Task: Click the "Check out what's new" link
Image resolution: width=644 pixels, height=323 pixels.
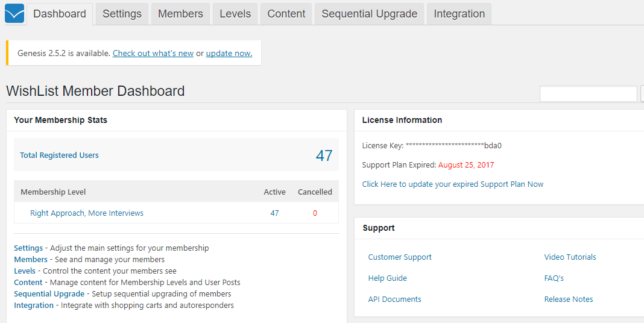Action: 153,53
